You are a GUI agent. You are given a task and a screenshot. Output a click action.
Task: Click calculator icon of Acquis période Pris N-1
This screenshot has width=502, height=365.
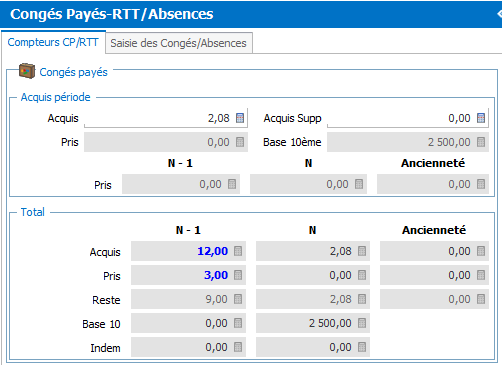coord(232,184)
